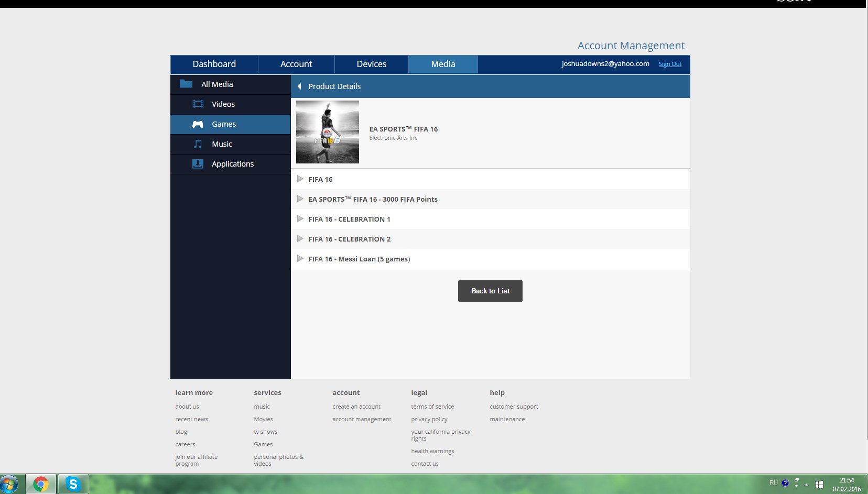Open the contact us link

point(425,464)
